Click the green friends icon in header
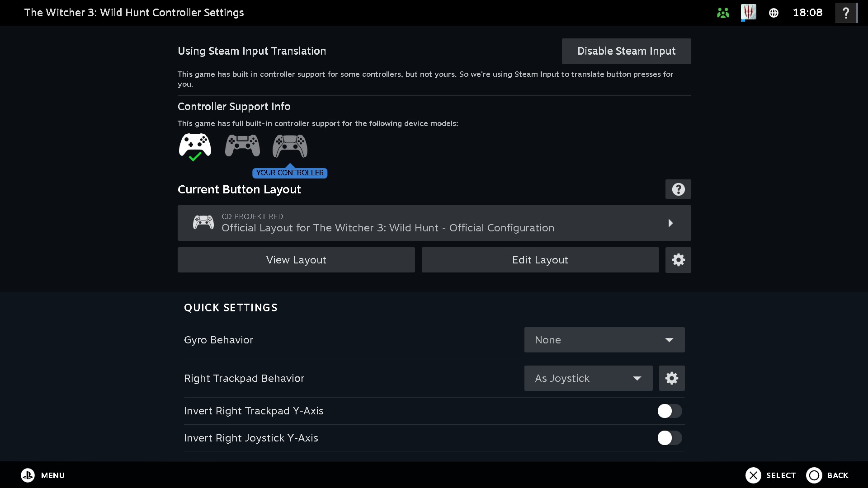The height and width of the screenshot is (488, 868). click(723, 13)
